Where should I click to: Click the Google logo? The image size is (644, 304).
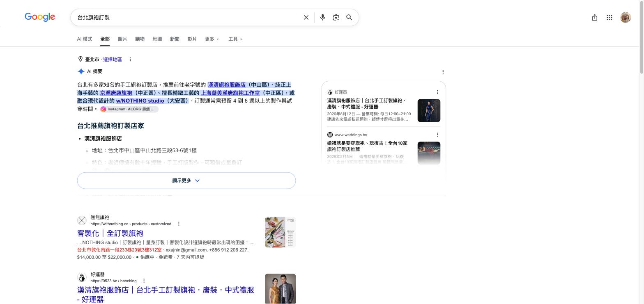40,17
